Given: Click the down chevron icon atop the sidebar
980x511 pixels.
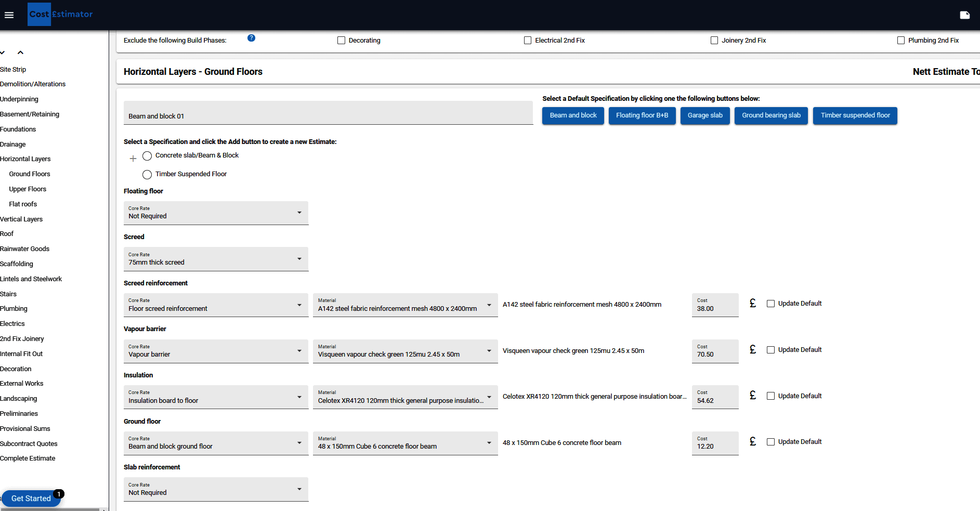Looking at the screenshot, I should 2,52.
